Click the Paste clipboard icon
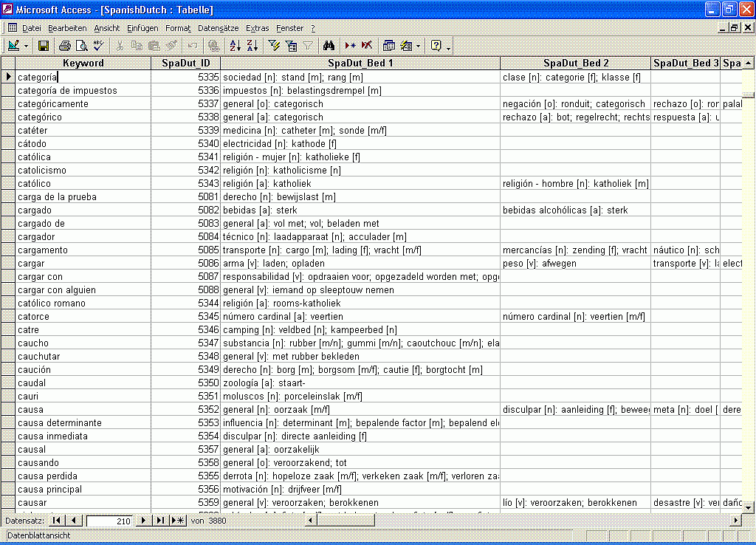Screen dimensions: 756x545 pyautogui.click(x=154, y=46)
